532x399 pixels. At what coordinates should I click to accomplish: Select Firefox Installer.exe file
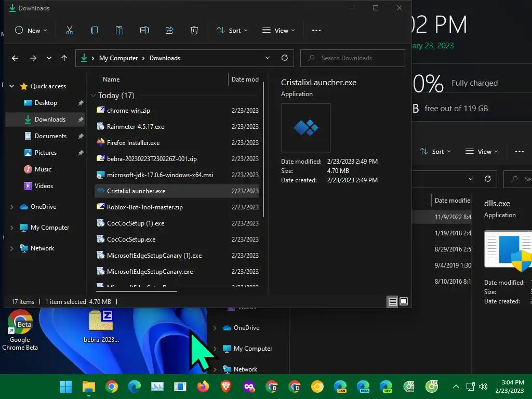pyautogui.click(x=177, y=143)
